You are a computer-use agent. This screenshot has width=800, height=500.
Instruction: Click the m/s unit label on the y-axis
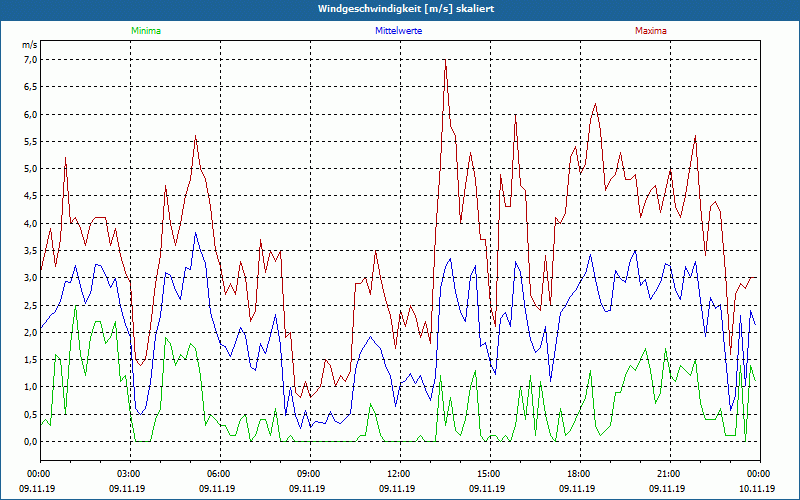[x=30, y=45]
